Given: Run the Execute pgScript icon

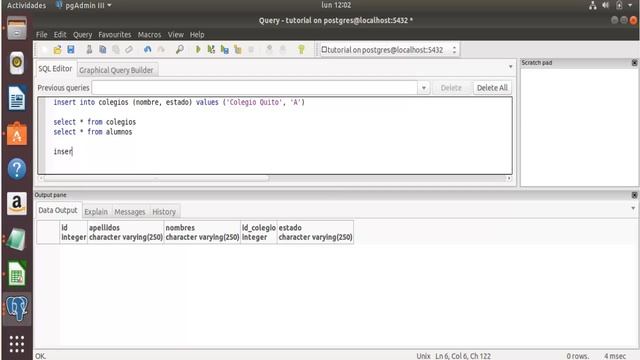Looking at the screenshot, I should [x=211, y=50].
